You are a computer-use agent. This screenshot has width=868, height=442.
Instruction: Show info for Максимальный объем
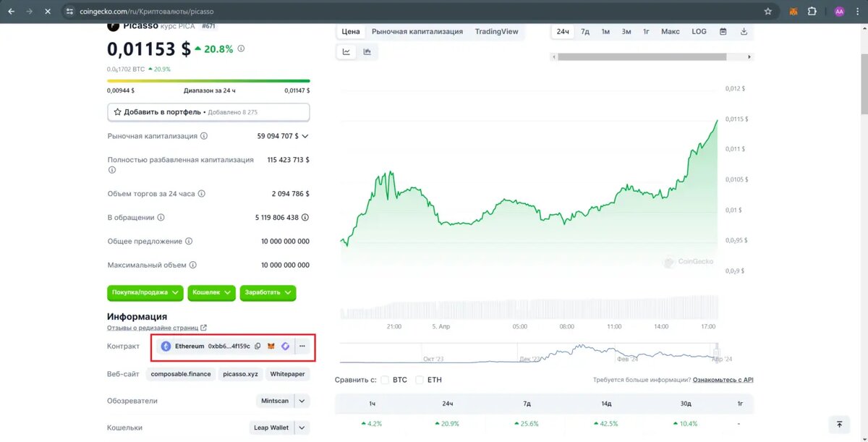point(194,265)
